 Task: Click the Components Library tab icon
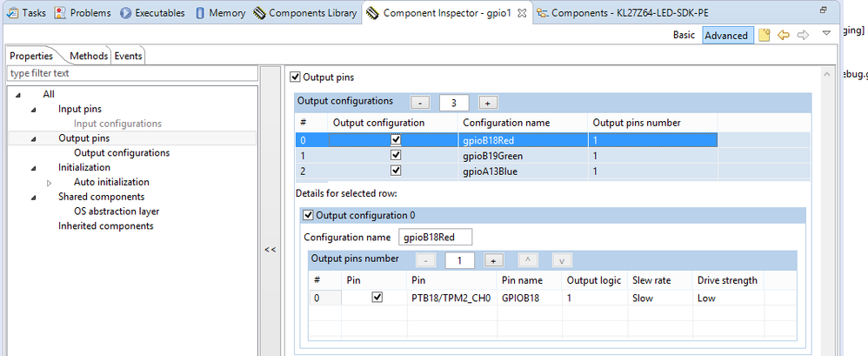[260, 13]
